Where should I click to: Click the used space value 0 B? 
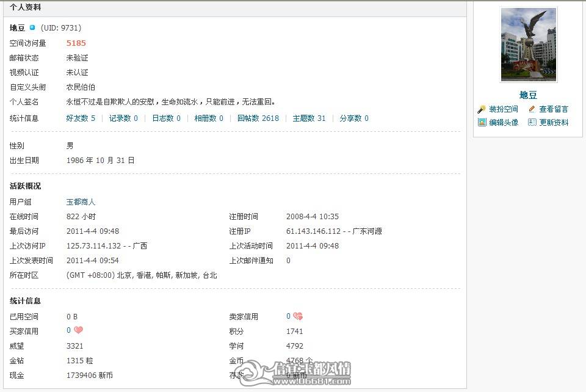72,316
